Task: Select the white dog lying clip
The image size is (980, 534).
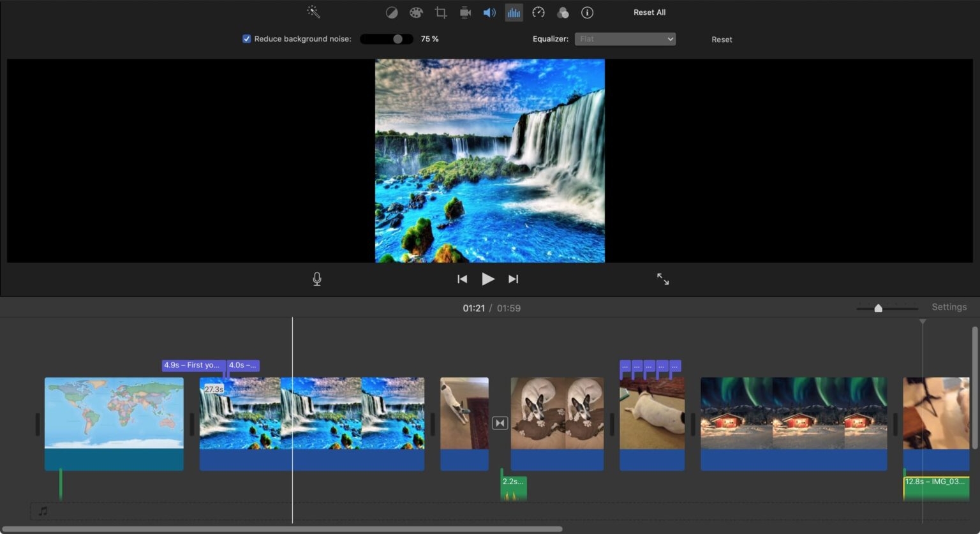Action: pyautogui.click(x=652, y=424)
